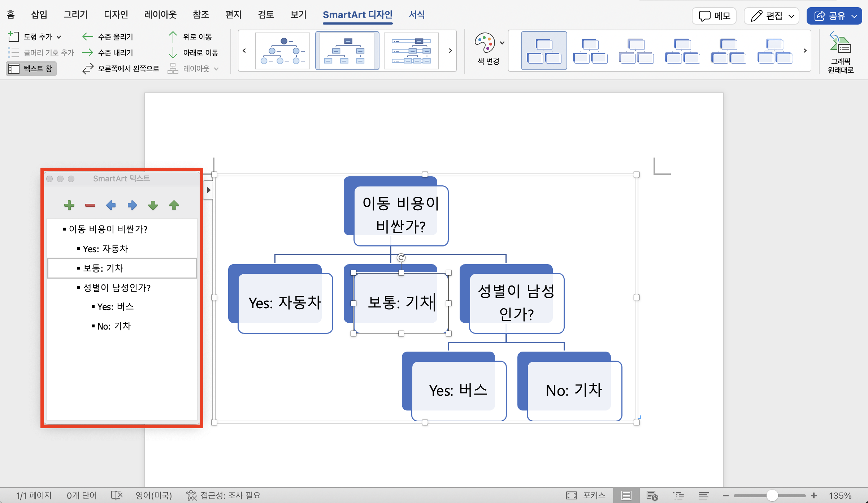Select 'No: 기차' text pane row

[x=122, y=326]
